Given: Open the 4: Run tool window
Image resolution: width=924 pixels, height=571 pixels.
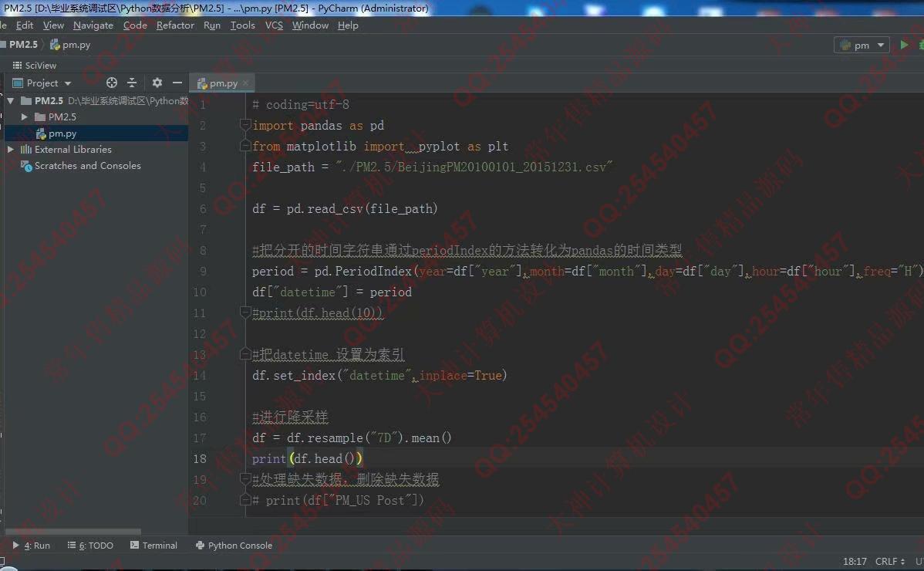Looking at the screenshot, I should 31,546.
